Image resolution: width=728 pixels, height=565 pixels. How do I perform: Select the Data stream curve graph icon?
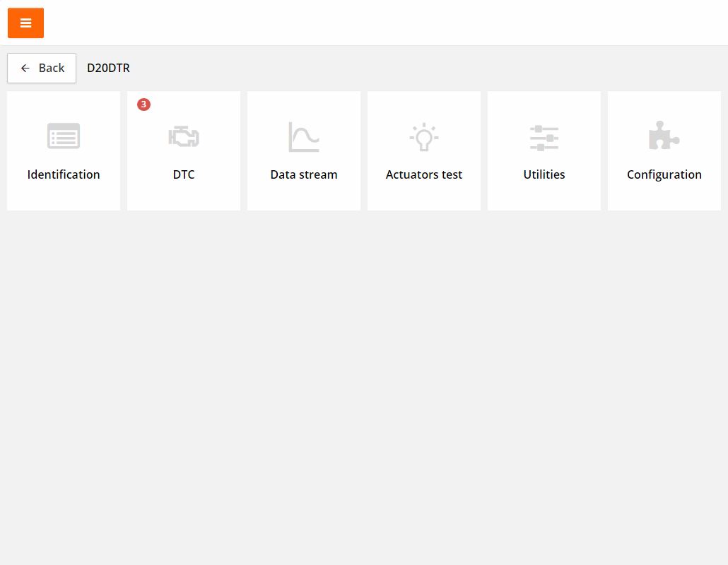point(304,136)
